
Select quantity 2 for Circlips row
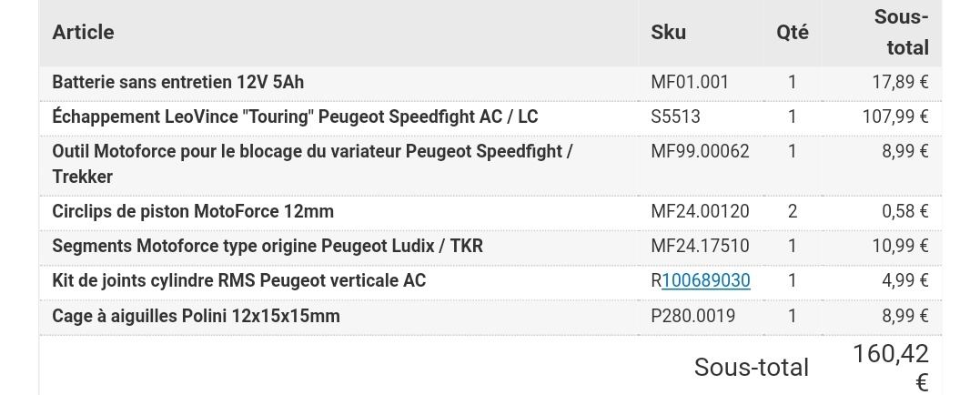pyautogui.click(x=793, y=211)
